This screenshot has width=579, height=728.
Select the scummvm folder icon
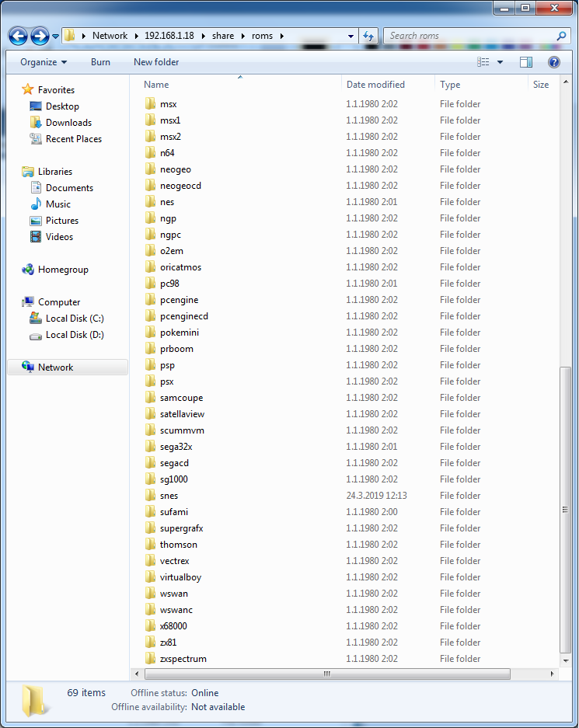(x=150, y=430)
